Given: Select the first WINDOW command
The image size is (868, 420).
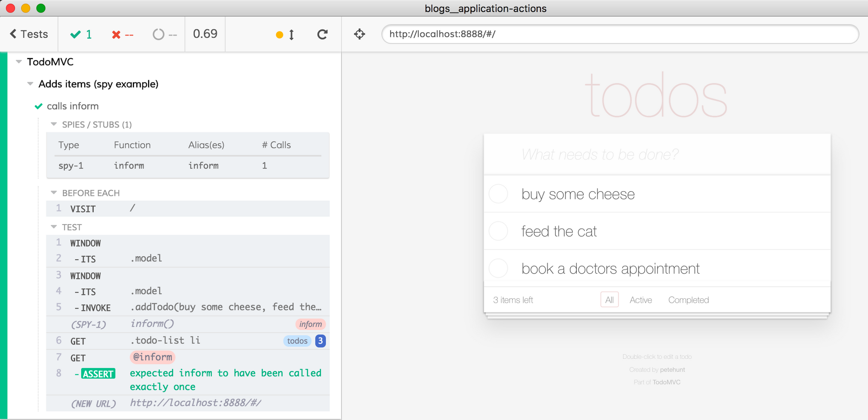Looking at the screenshot, I should (188, 243).
